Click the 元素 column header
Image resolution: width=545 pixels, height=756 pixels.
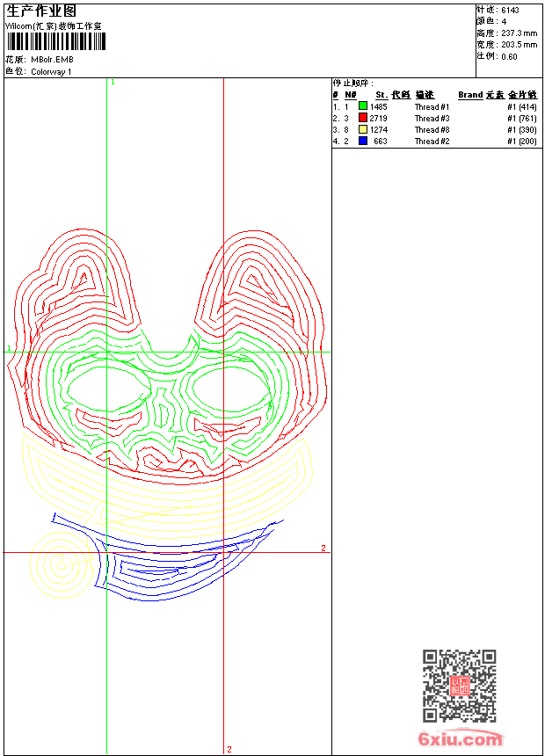pos(495,95)
